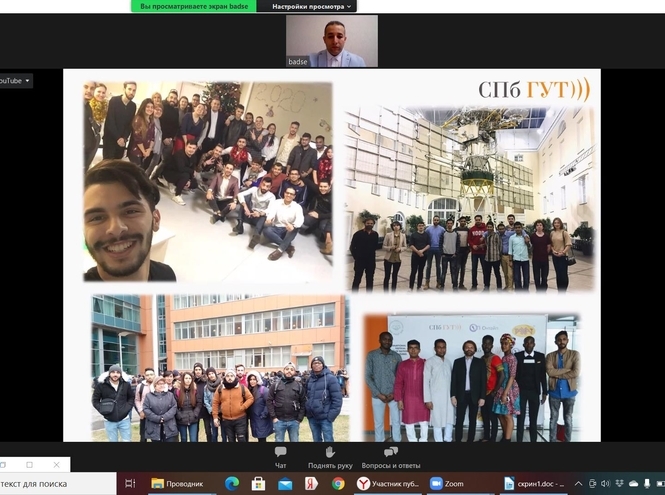Open Проводник file explorer from taskbar

177,484
